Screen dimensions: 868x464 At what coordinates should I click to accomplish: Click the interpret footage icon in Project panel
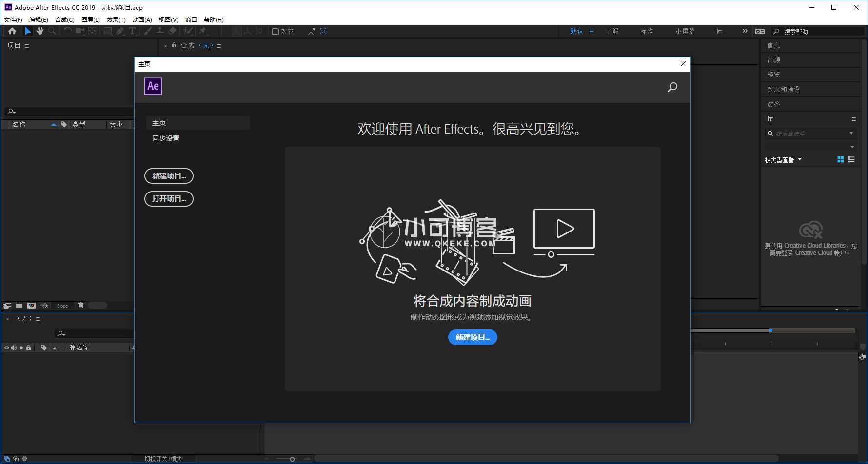pyautogui.click(x=7, y=306)
